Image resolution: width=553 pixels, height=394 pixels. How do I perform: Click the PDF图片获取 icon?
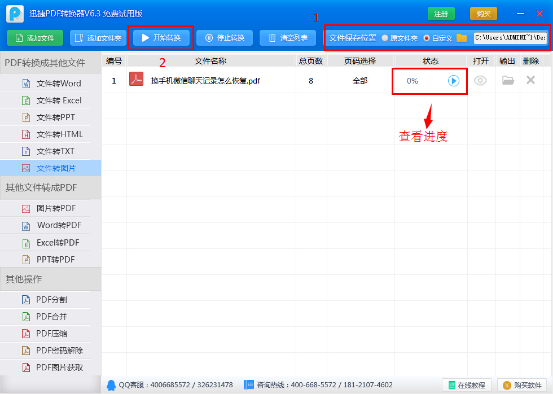point(26,368)
